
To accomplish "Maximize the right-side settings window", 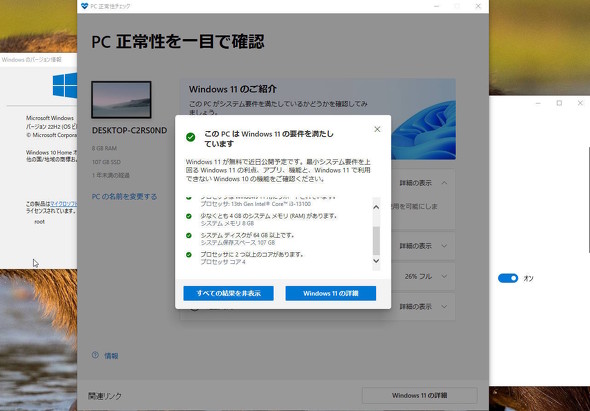I will (559, 103).
